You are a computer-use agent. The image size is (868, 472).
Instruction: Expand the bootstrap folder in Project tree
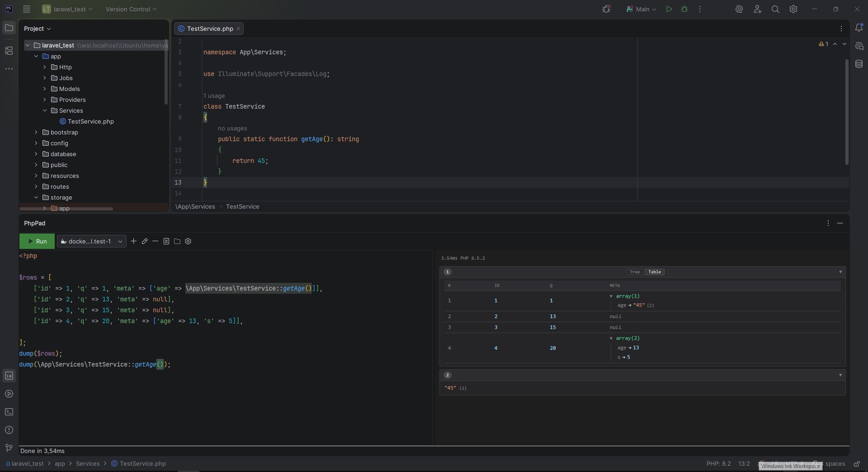pos(36,132)
